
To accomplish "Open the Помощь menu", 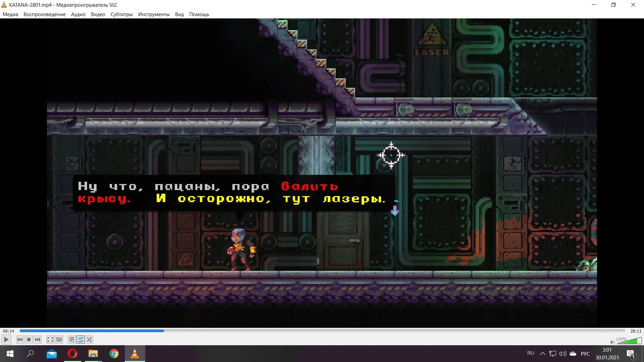I will pos(199,14).
